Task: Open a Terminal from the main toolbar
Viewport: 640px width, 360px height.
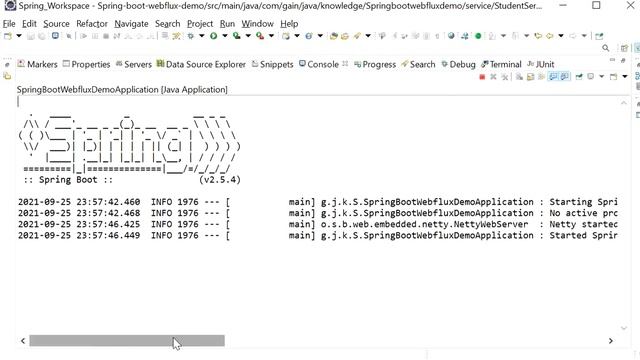Action: pos(55,36)
